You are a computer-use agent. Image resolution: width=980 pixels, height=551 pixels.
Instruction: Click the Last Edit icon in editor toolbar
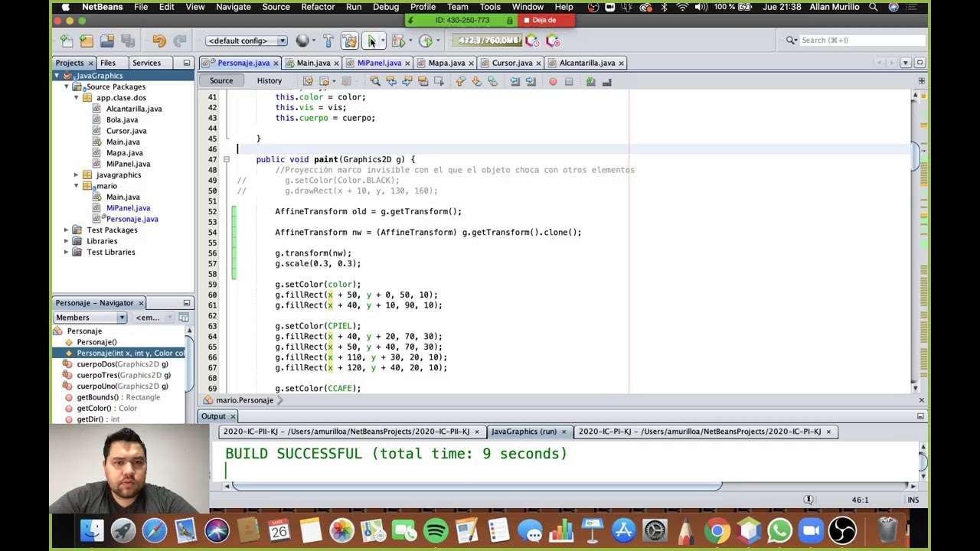[x=308, y=81]
